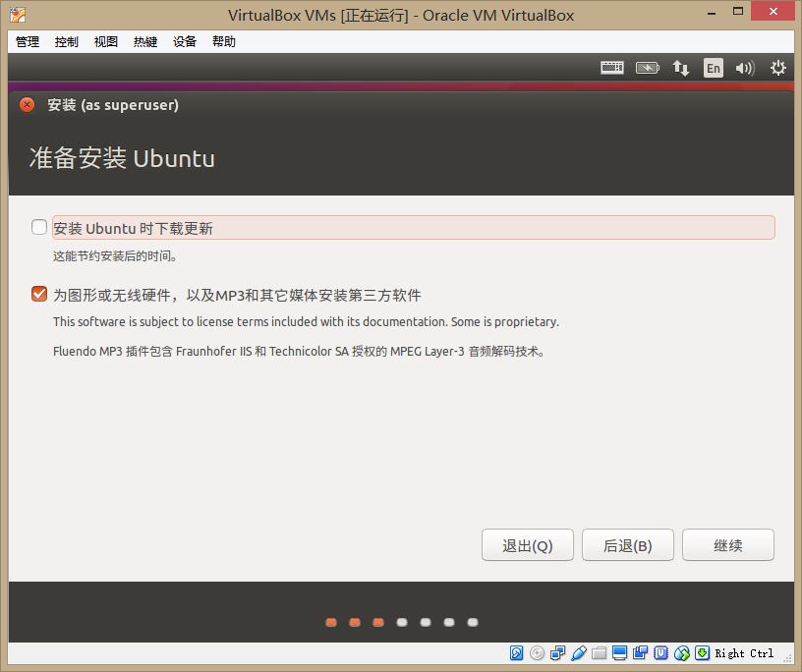Open the 帮助 menu
This screenshot has width=802, height=672.
[x=224, y=42]
